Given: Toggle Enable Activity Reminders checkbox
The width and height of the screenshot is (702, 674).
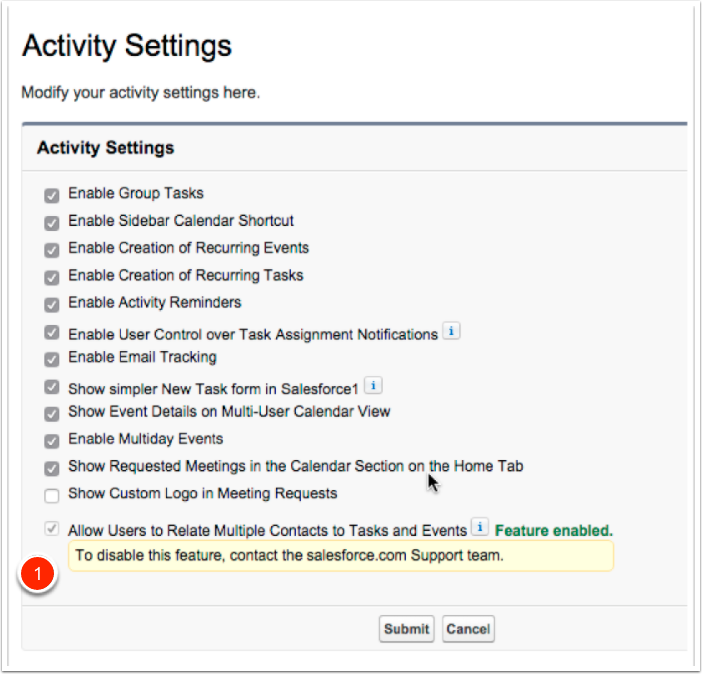Looking at the screenshot, I should pyautogui.click(x=51, y=303).
